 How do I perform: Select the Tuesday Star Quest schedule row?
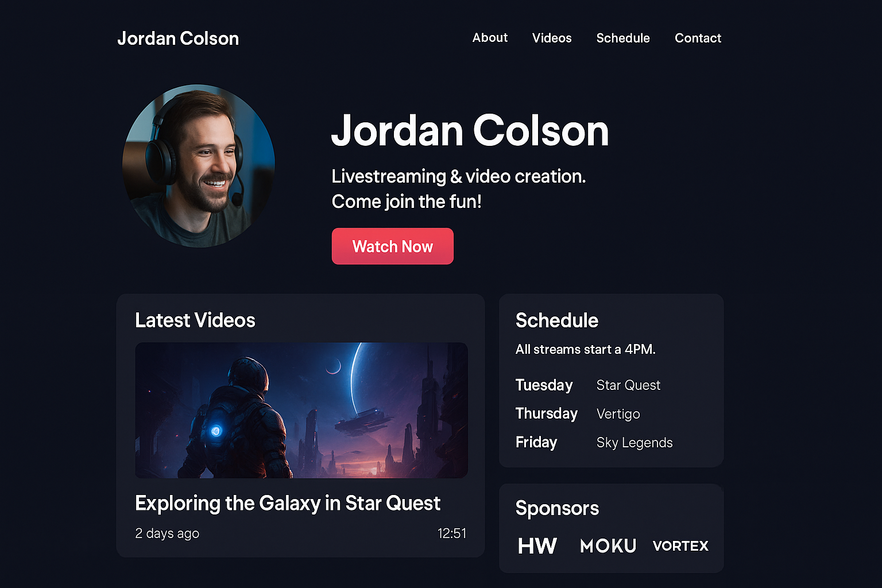pyautogui.click(x=588, y=385)
